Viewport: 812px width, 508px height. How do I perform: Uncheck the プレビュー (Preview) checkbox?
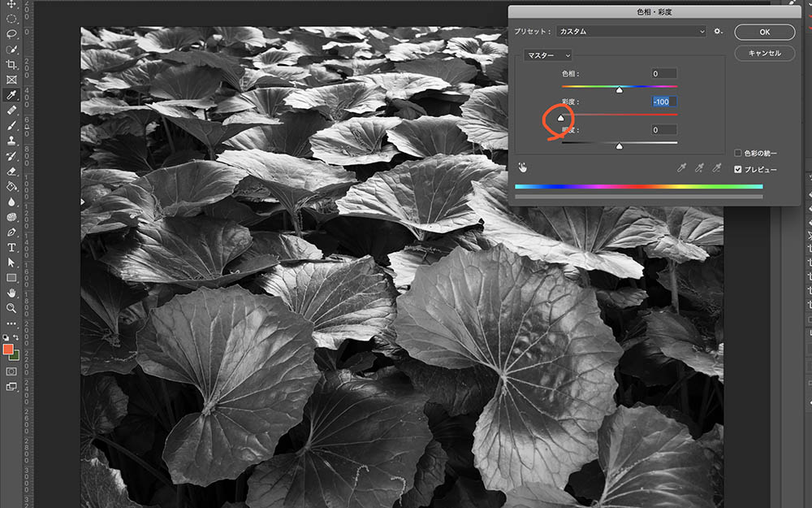coord(737,169)
